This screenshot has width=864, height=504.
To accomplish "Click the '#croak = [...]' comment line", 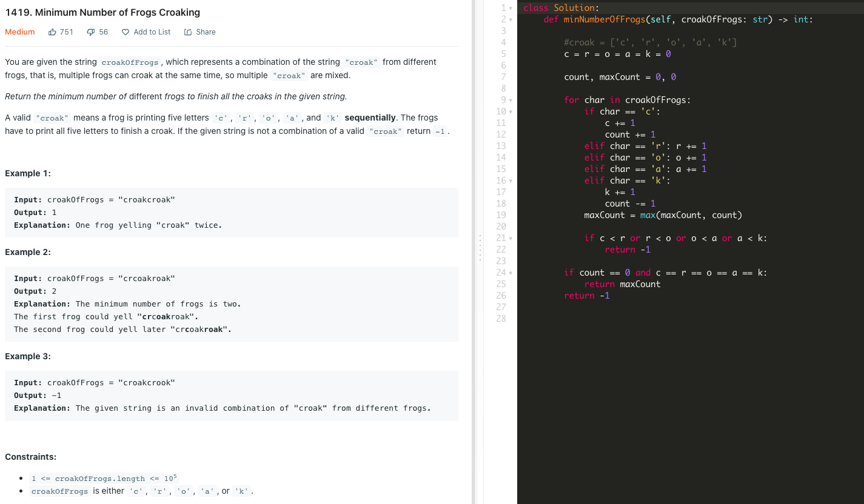I will click(x=651, y=42).
